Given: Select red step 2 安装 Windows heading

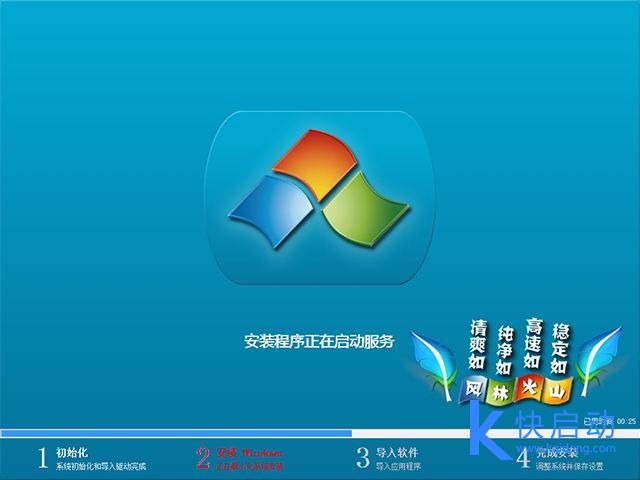Looking at the screenshot, I should 249,452.
